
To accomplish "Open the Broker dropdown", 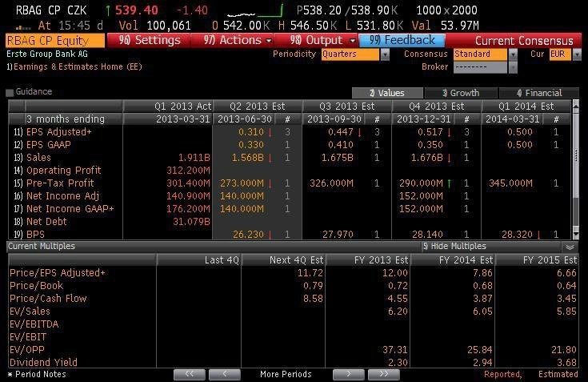I will click(513, 67).
